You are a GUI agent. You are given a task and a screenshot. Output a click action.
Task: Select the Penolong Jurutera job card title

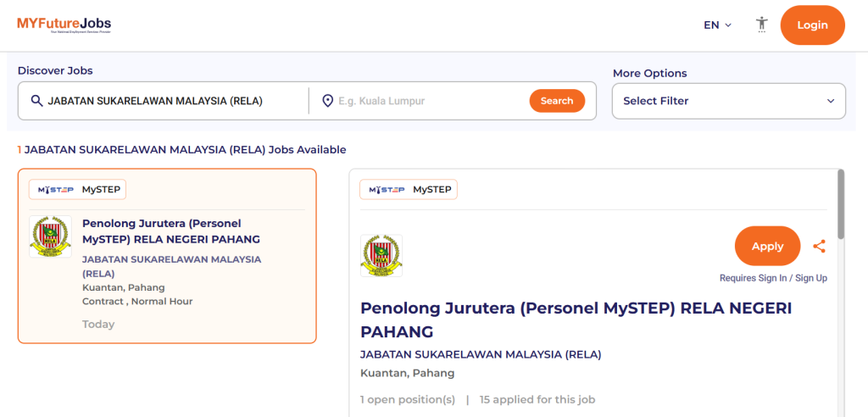[170, 231]
